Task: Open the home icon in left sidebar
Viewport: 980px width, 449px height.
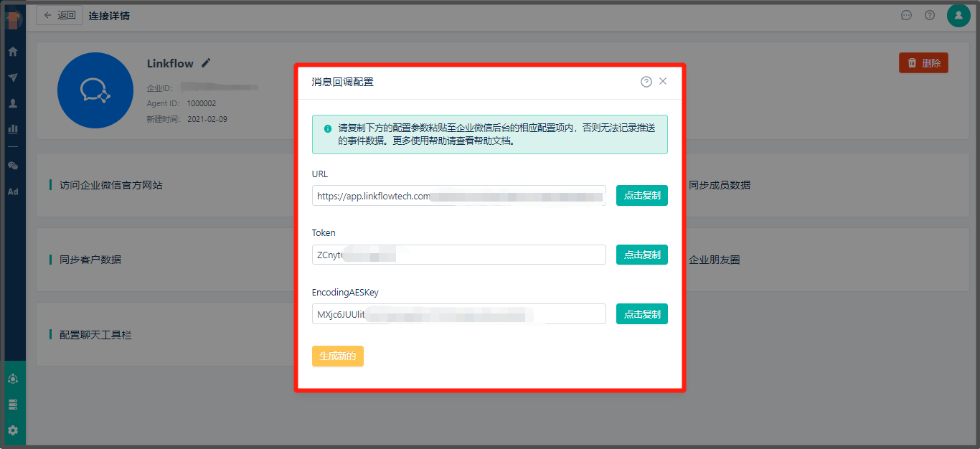Action: [x=13, y=52]
